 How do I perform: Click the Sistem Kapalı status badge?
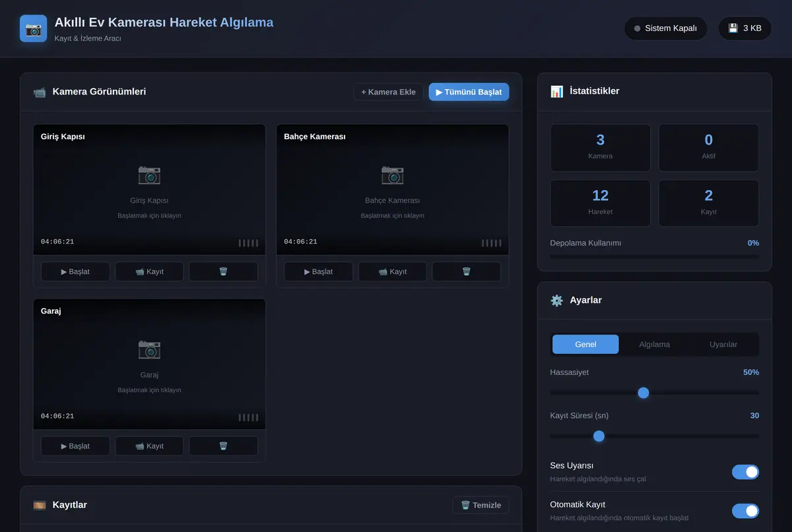[665, 28]
